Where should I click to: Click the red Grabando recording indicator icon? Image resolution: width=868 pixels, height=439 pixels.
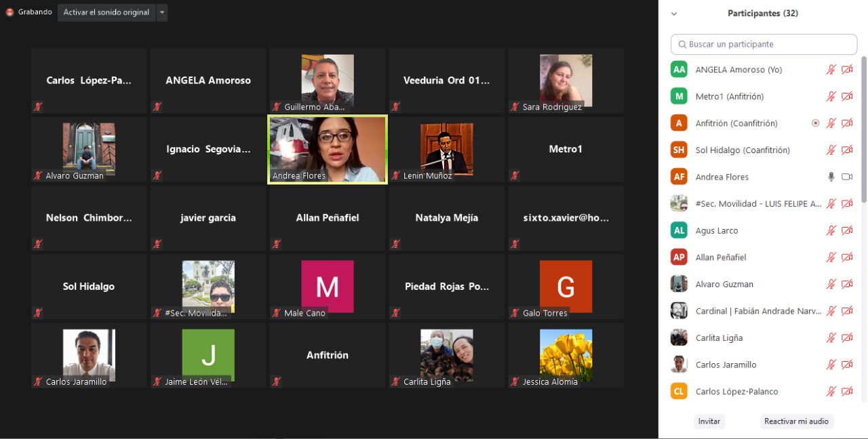pos(10,12)
